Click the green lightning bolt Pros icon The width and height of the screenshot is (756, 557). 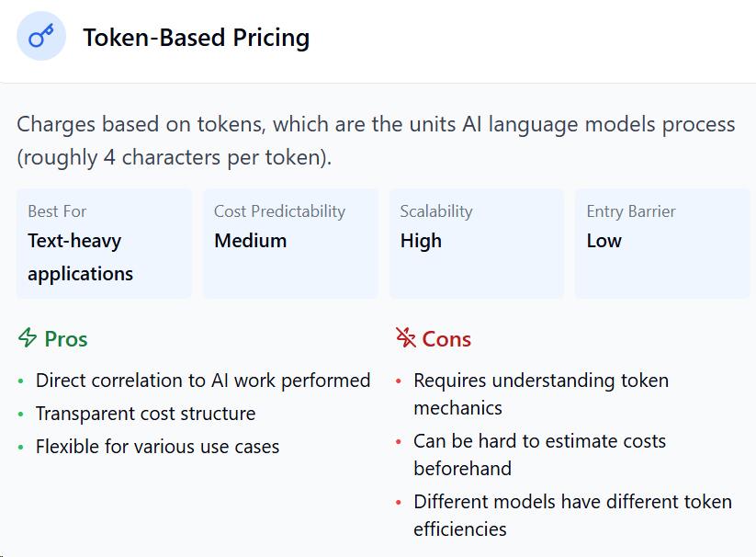pyautogui.click(x=28, y=337)
